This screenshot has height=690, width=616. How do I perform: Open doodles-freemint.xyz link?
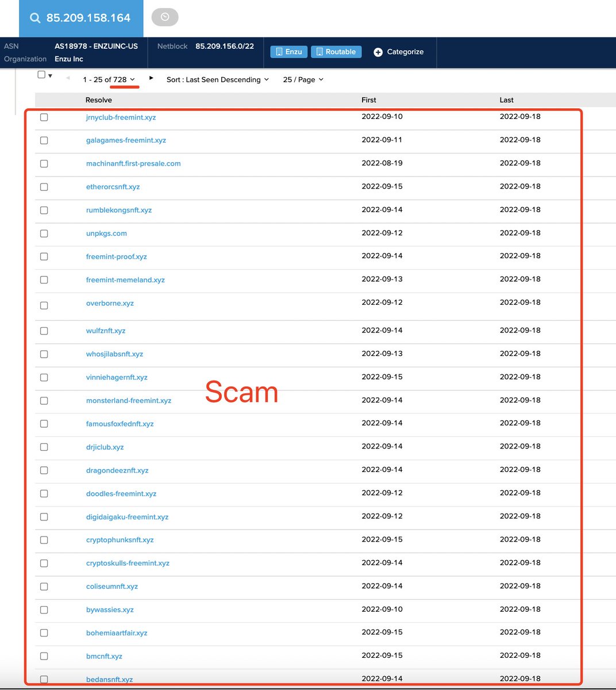[x=121, y=494]
